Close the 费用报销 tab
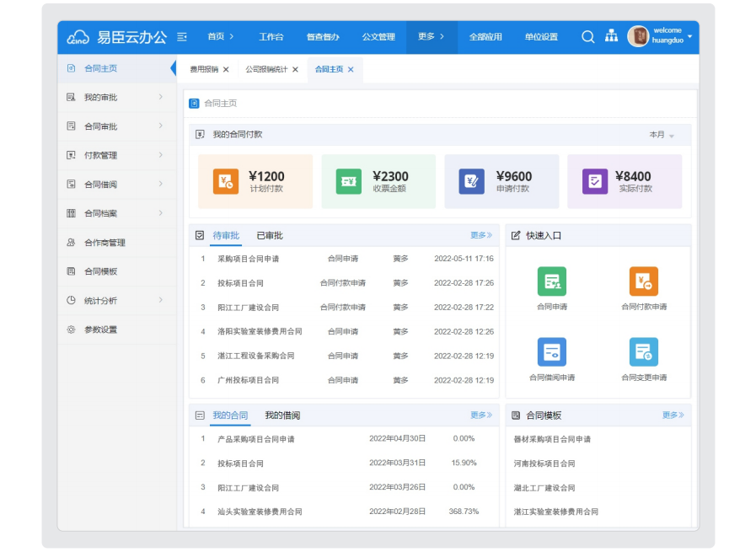The height and width of the screenshot is (552, 756). pos(226,69)
